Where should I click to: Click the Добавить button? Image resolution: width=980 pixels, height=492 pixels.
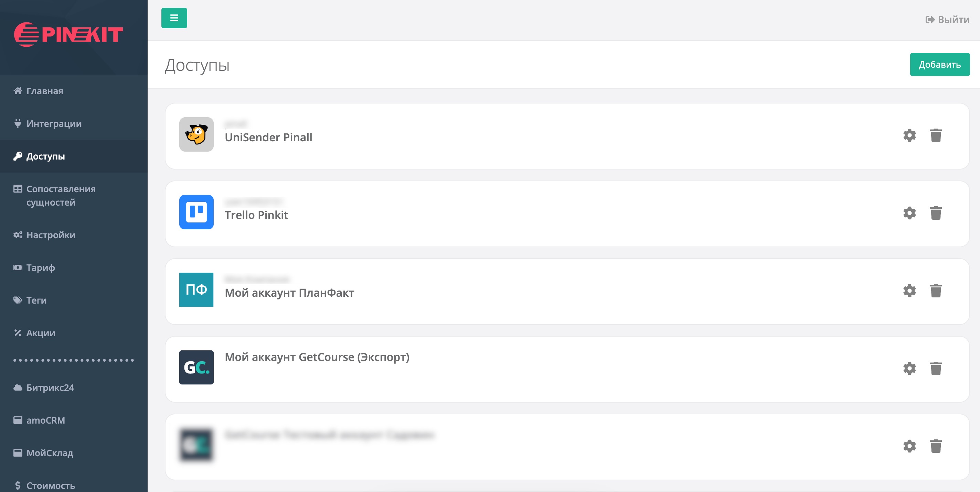click(939, 65)
